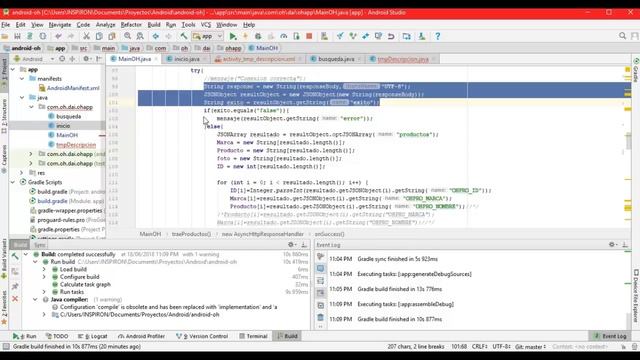Switch to the inicio.java editor tab
This screenshot has height=360, width=640.
tap(187, 59)
